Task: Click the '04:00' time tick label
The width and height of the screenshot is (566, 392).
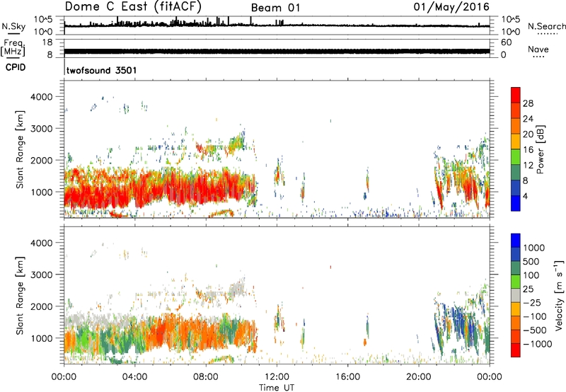Action: point(135,377)
